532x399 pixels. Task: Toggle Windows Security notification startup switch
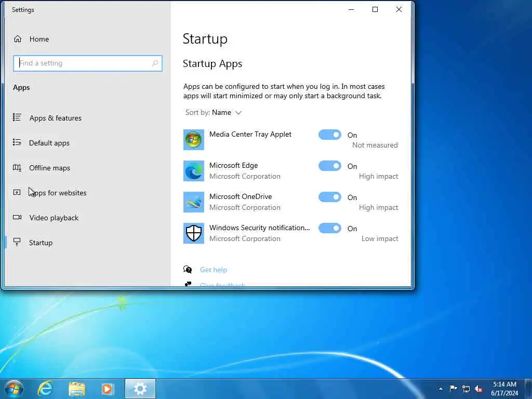tap(330, 229)
